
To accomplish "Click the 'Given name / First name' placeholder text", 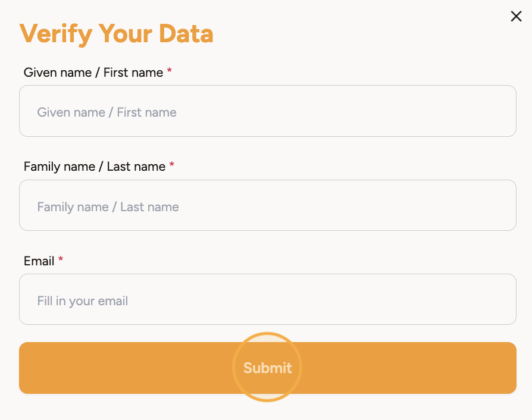I will point(107,112).
